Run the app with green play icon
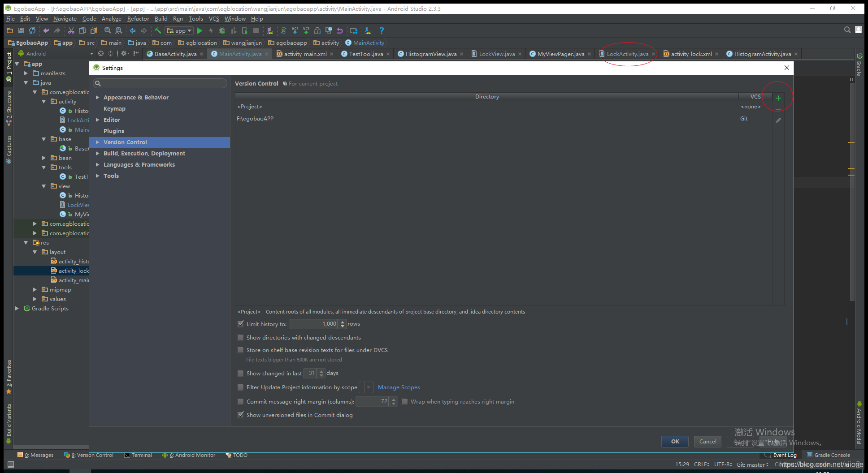The height and width of the screenshot is (473, 868). (x=200, y=30)
